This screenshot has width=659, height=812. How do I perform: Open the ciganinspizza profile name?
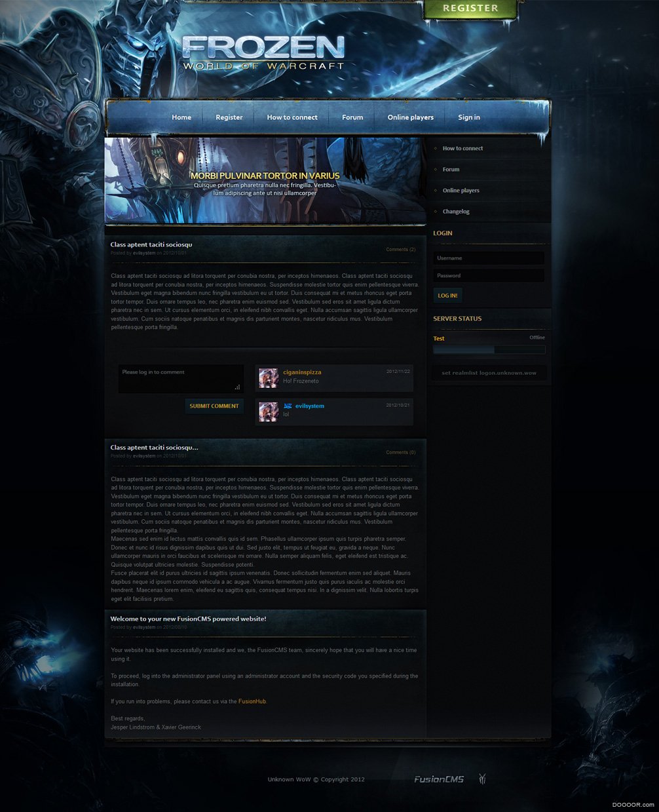tap(302, 372)
